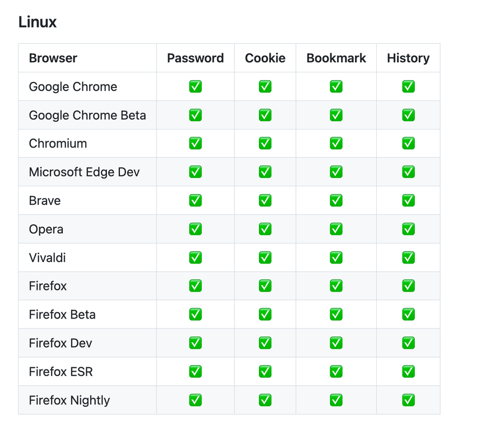Click the Password column header
Screen dimensions: 504x434
pyautogui.click(x=196, y=58)
